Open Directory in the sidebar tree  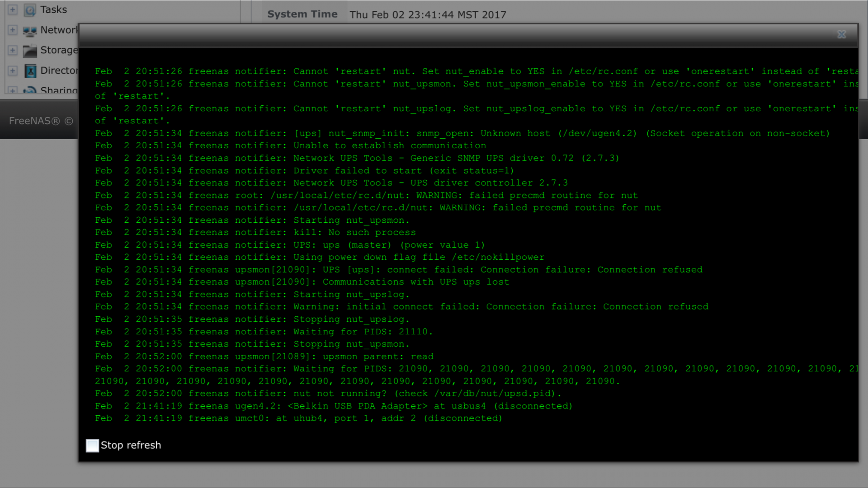pyautogui.click(x=59, y=70)
